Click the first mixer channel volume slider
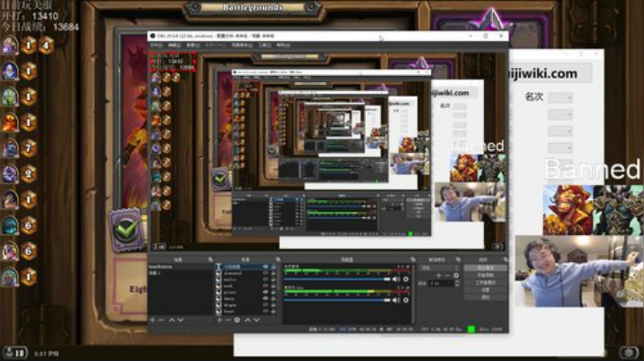Viewport: 644px width, 361px height. [x=337, y=280]
